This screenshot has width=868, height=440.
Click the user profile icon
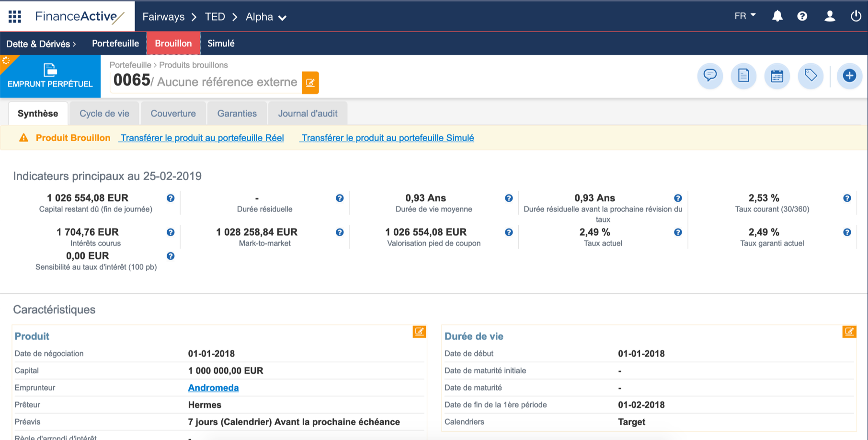click(829, 16)
